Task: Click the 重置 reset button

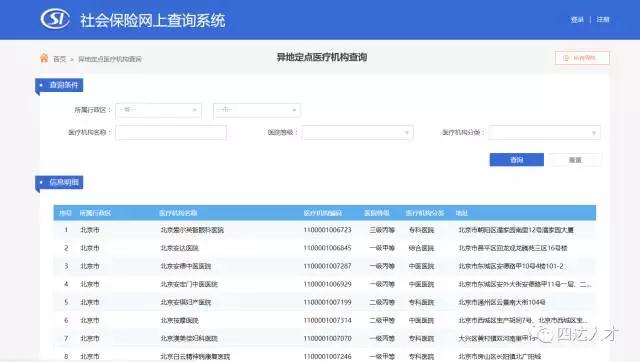Action: 575,160
